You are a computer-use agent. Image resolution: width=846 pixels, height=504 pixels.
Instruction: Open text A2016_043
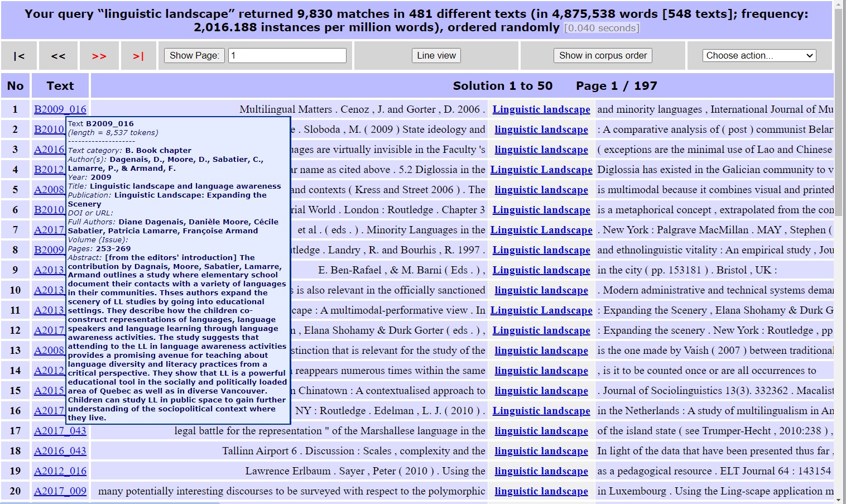tap(60, 450)
